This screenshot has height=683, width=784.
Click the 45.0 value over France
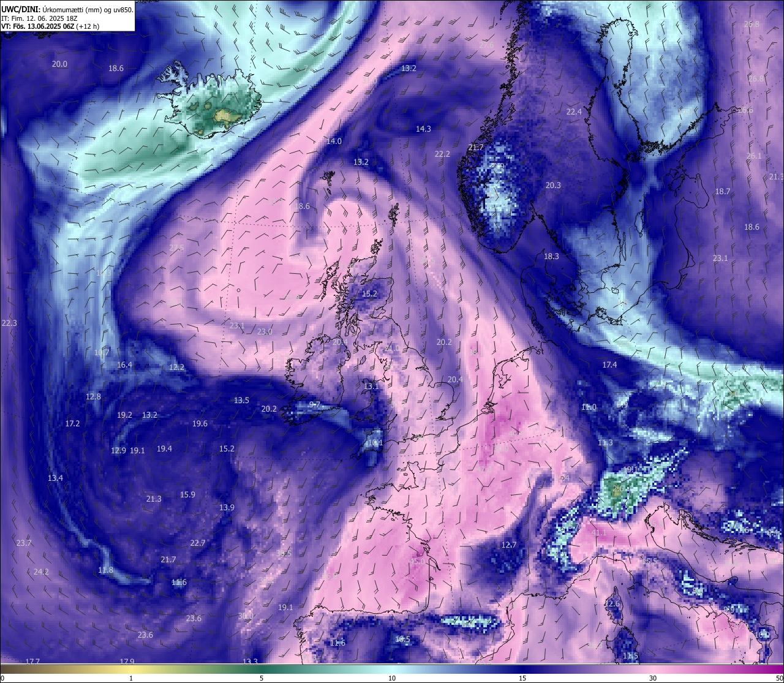pos(417,562)
